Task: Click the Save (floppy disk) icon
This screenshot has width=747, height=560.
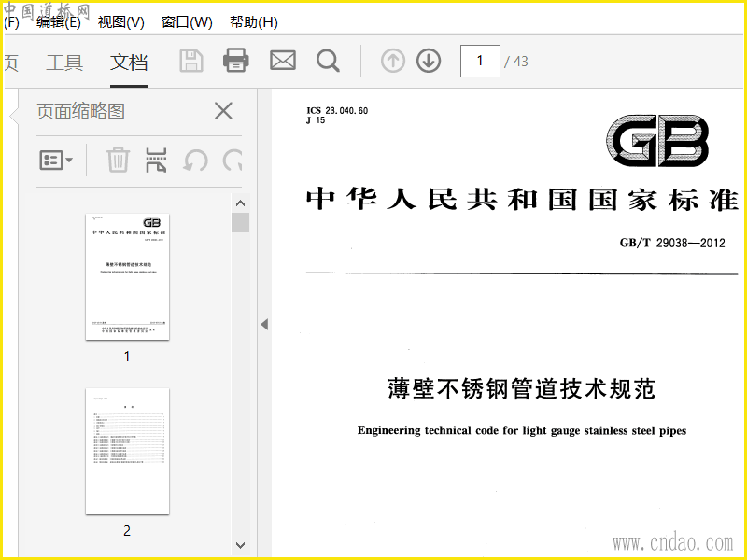Action: [x=191, y=61]
